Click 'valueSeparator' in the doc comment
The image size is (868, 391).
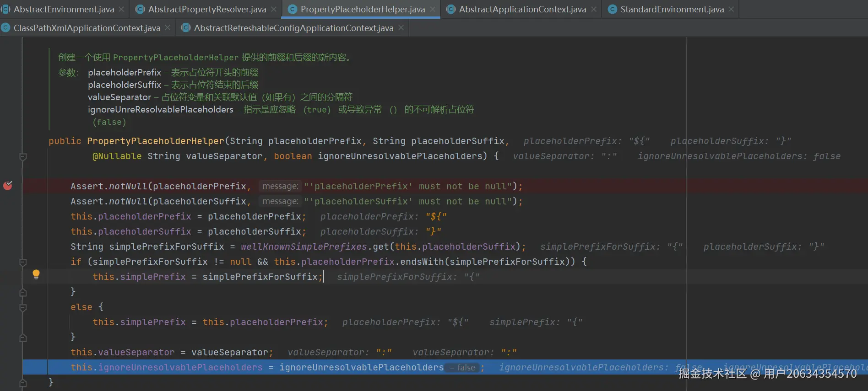(119, 97)
